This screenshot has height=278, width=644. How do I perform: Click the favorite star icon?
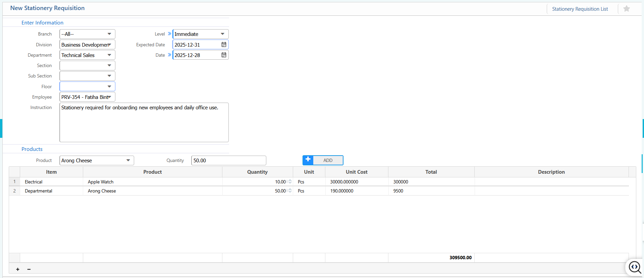click(x=626, y=9)
